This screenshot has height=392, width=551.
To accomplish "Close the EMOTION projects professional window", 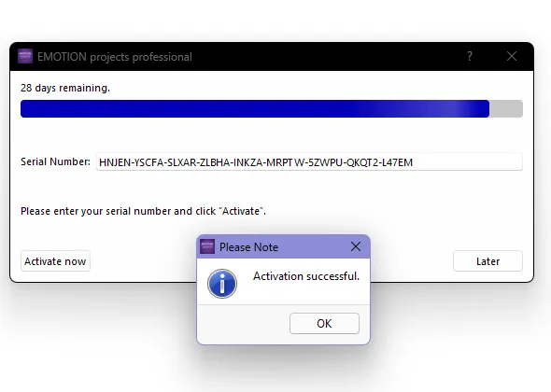I will pos(512,56).
